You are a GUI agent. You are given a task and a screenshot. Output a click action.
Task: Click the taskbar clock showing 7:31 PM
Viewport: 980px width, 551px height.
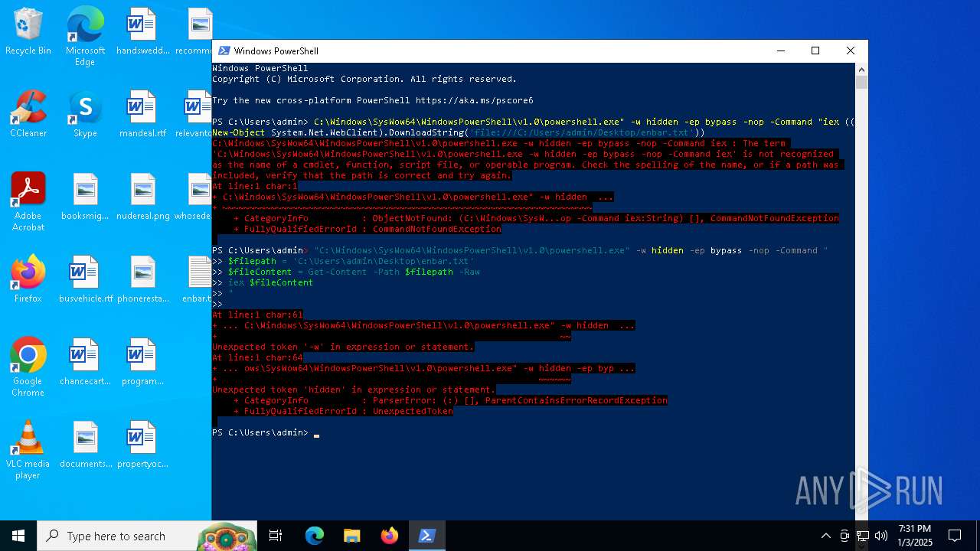pyautogui.click(x=915, y=536)
